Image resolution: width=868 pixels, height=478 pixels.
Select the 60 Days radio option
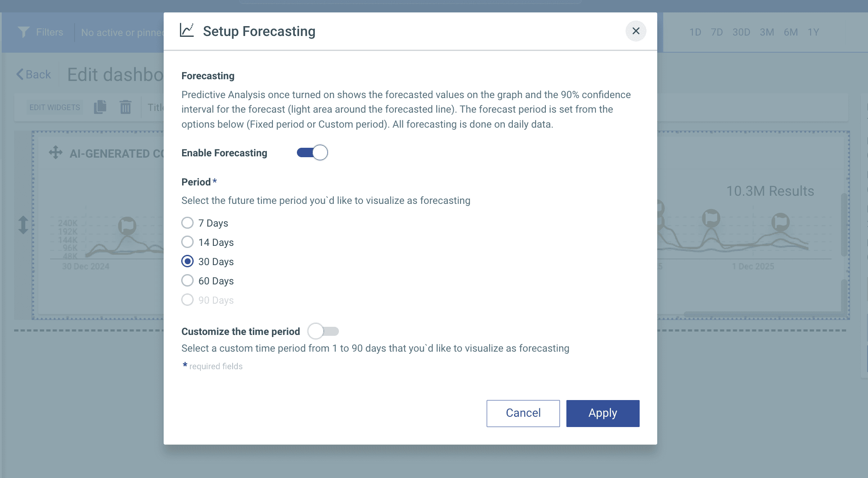pos(188,281)
